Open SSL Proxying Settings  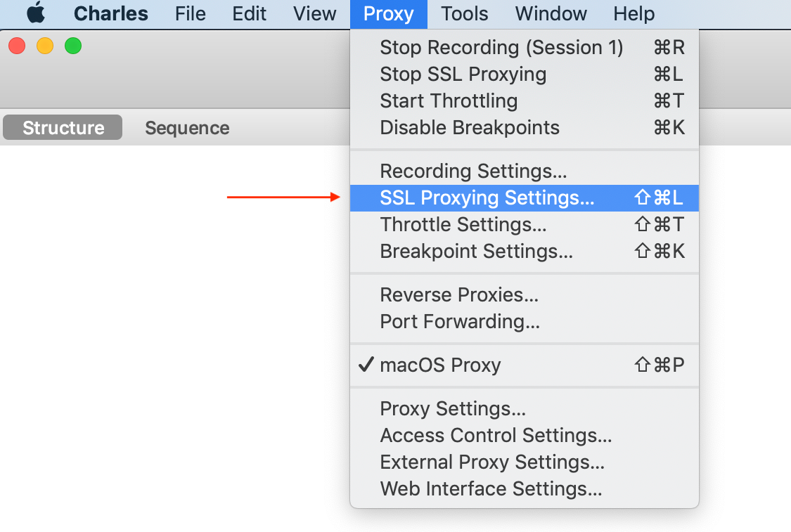[x=487, y=198]
